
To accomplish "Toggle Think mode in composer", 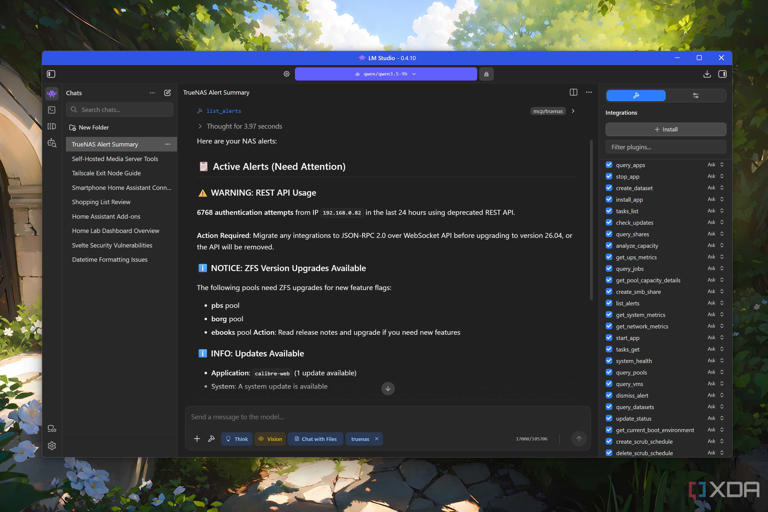I will (237, 439).
